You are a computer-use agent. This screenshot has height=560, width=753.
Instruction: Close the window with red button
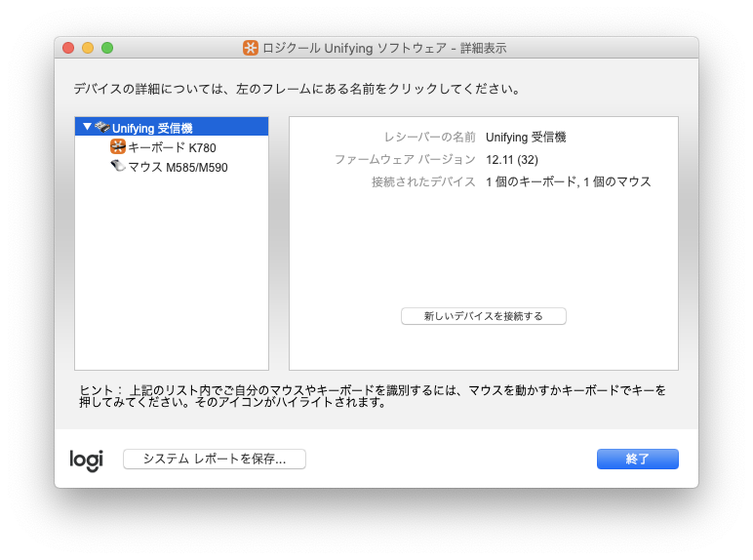tap(68, 48)
